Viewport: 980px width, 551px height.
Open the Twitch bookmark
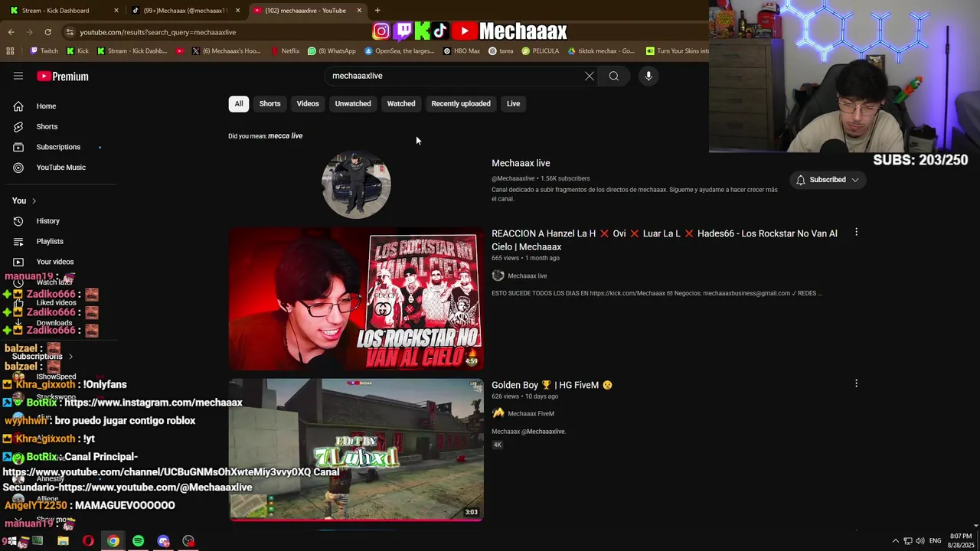click(x=44, y=51)
